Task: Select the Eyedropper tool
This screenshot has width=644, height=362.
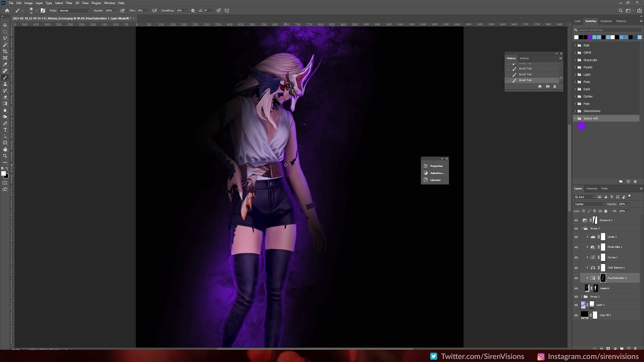Action: (x=5, y=65)
